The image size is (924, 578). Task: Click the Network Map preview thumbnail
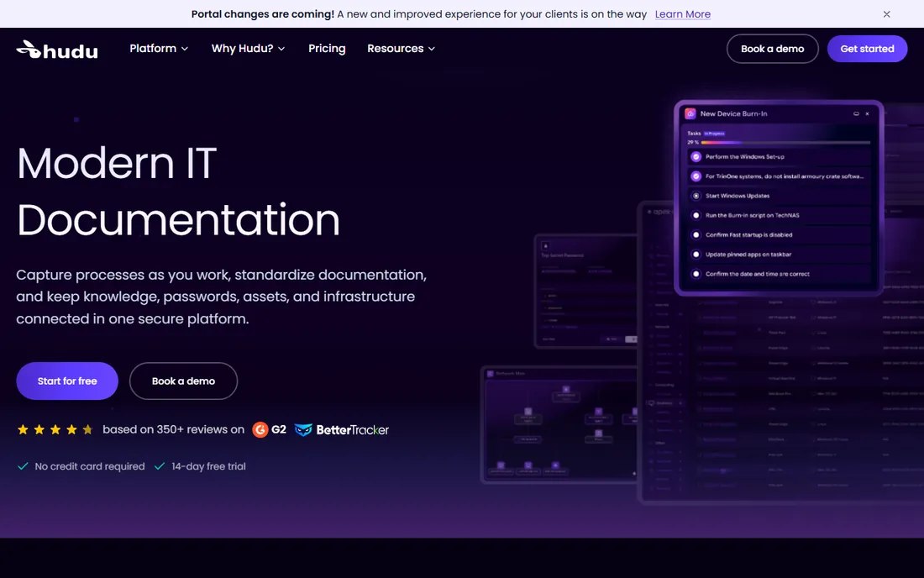[x=559, y=424]
